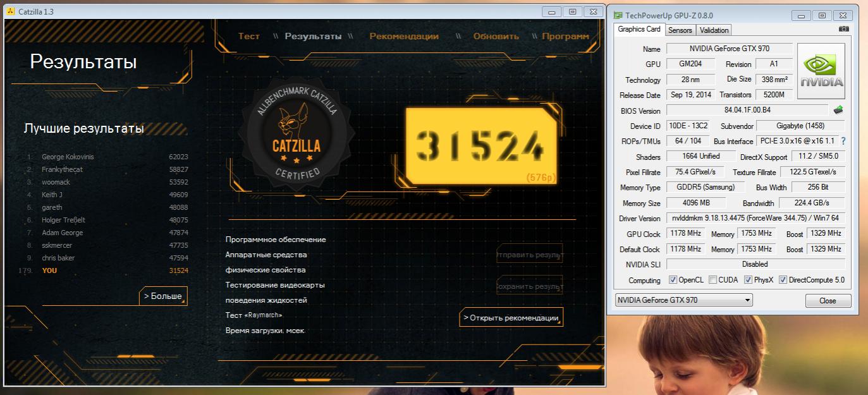Click the Больше button under the leaderboard
Viewport: 868px width, 395px height.
(x=163, y=296)
